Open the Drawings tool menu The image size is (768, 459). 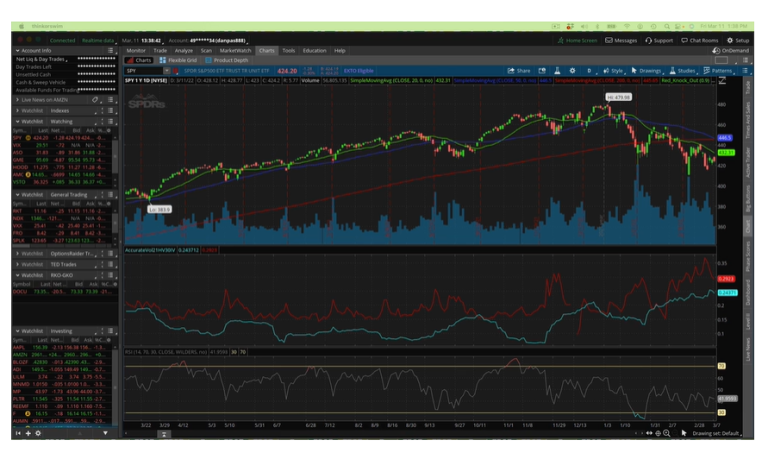pyautogui.click(x=647, y=71)
